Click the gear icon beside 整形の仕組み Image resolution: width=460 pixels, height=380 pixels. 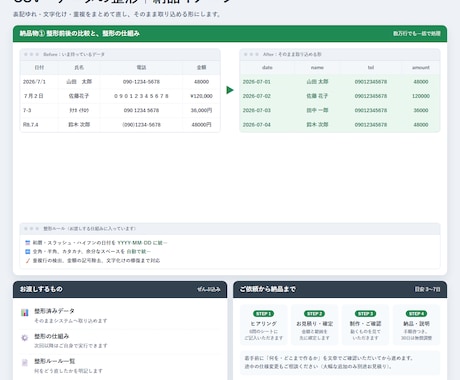[x=25, y=338]
